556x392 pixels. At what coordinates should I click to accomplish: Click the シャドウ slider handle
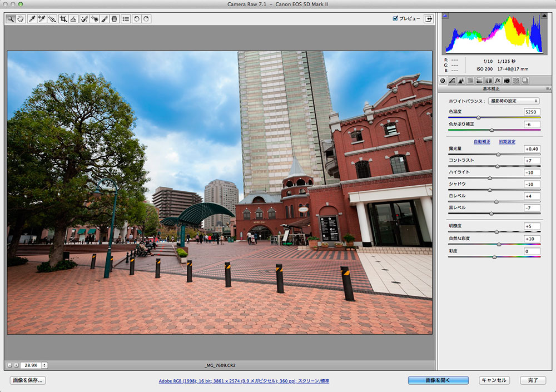click(490, 190)
